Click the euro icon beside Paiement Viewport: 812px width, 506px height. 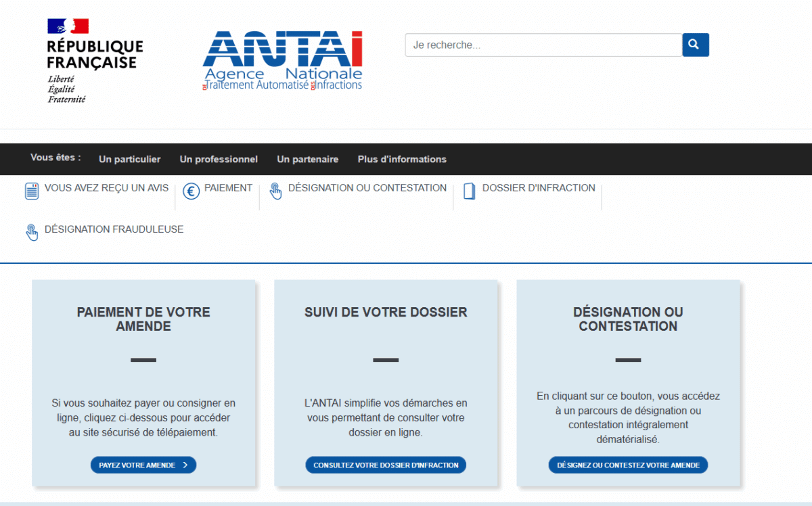tap(191, 191)
